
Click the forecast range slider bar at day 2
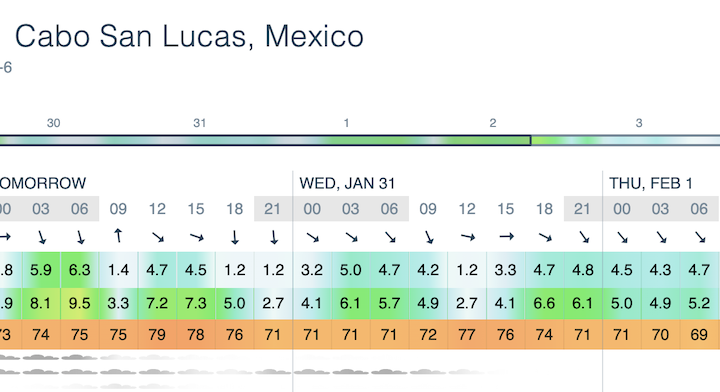click(493, 140)
